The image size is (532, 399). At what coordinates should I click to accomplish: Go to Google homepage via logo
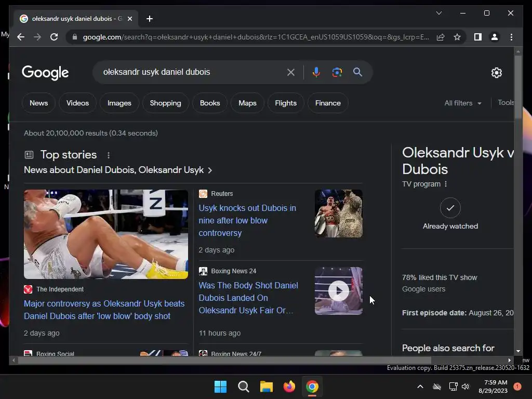pos(45,73)
